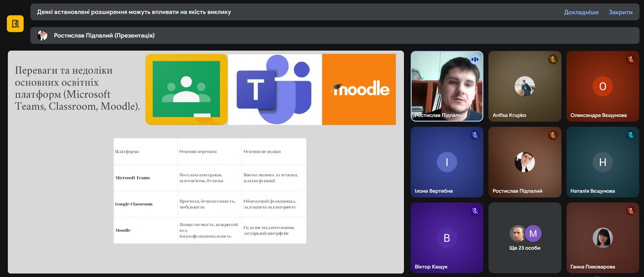The image size is (644, 277).
Task: Click the muted mic icon on Наталія Вєщунова's tile
Action: click(x=631, y=135)
